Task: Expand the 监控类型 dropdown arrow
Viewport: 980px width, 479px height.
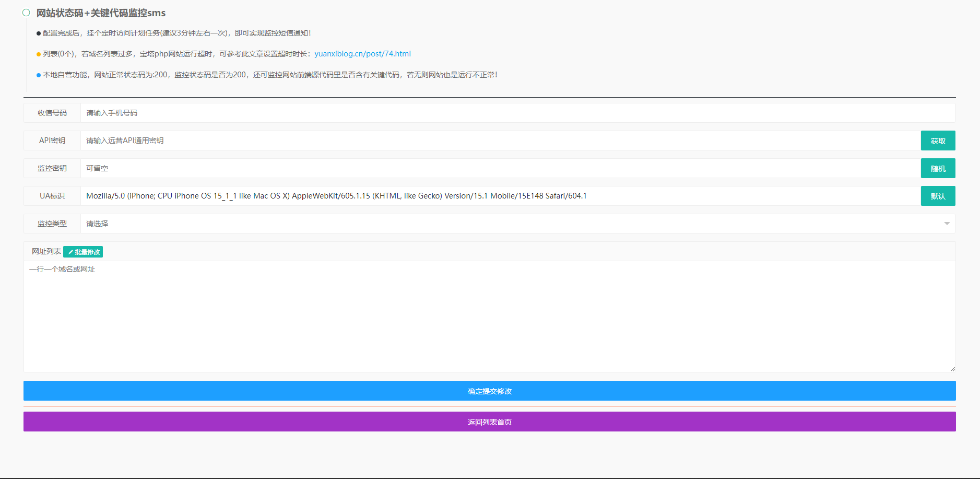Action: click(x=947, y=224)
